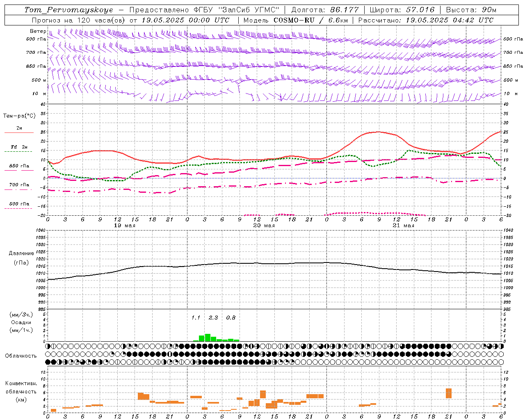Click the precipitation total value 2.3
The width and height of the screenshot is (525, 420).
[213, 318]
